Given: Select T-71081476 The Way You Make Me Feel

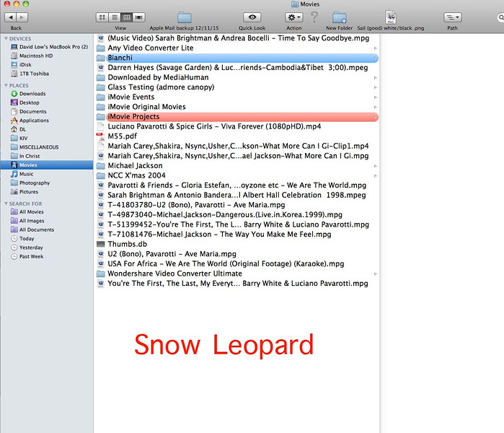Looking at the screenshot, I should pos(237,235).
